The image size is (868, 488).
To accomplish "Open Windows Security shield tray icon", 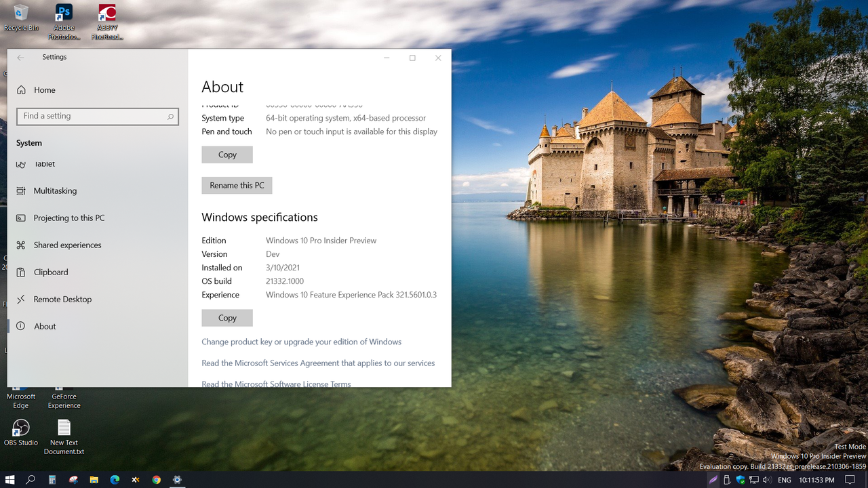I will coord(741,480).
